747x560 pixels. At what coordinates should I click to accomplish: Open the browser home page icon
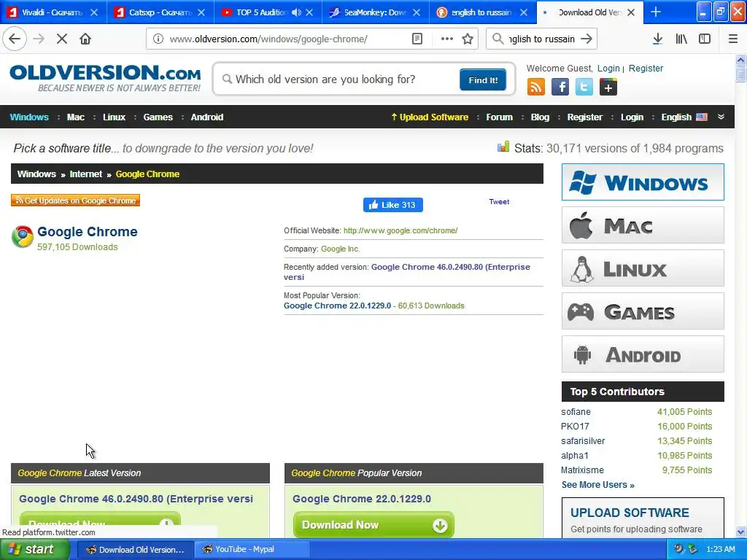coord(85,39)
